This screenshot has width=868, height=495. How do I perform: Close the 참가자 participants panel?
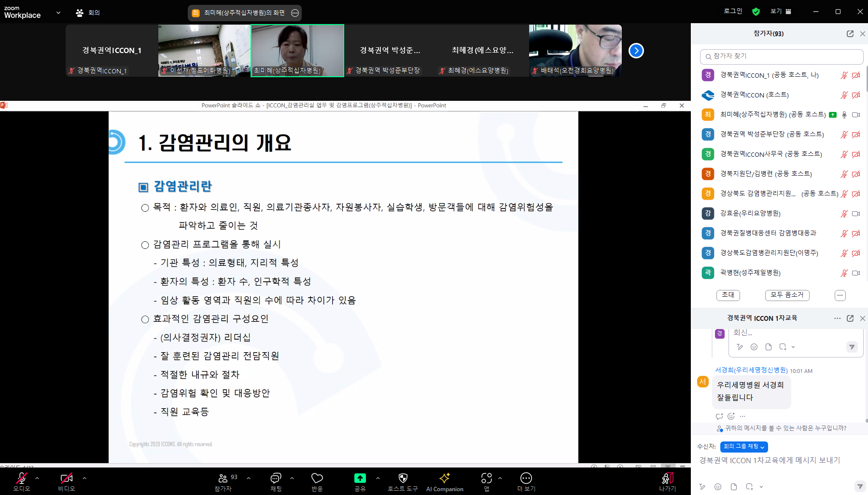click(x=863, y=34)
